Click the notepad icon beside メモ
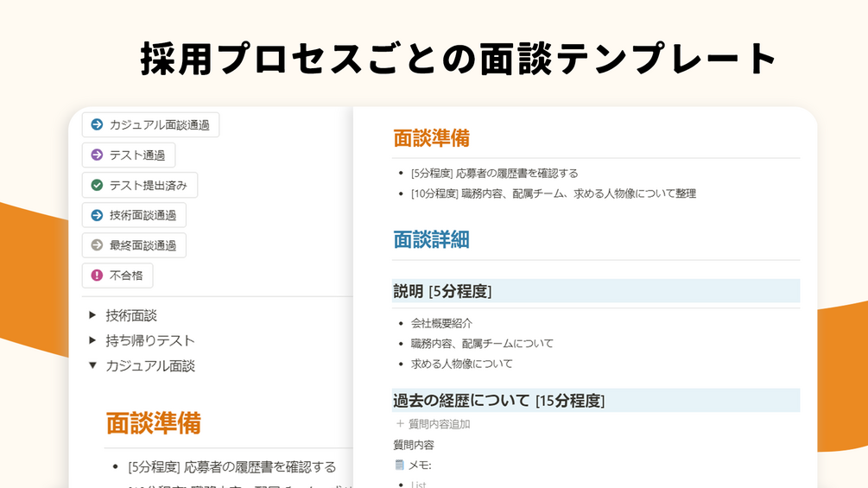This screenshot has height=488, width=868. [399, 465]
